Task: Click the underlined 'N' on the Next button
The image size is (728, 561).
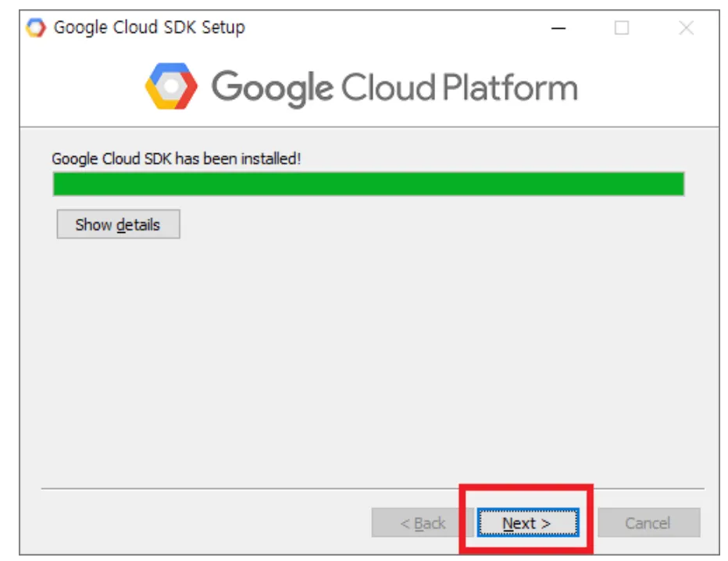Action: tap(508, 523)
